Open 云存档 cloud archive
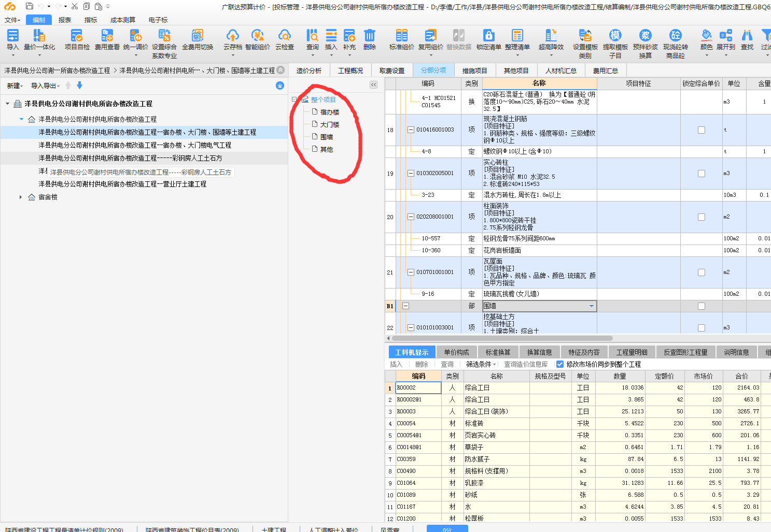This screenshot has height=532, width=771. [233, 40]
